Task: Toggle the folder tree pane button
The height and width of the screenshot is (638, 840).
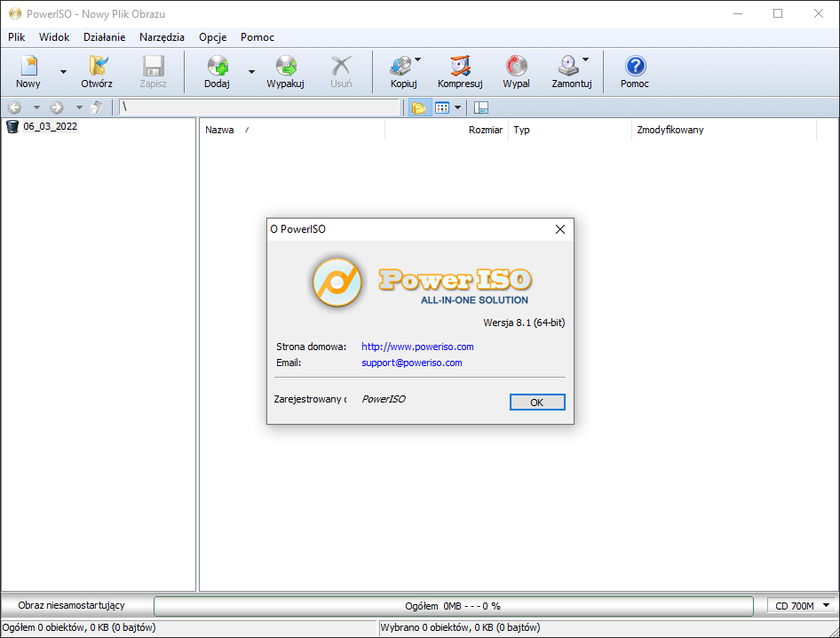Action: [419, 108]
